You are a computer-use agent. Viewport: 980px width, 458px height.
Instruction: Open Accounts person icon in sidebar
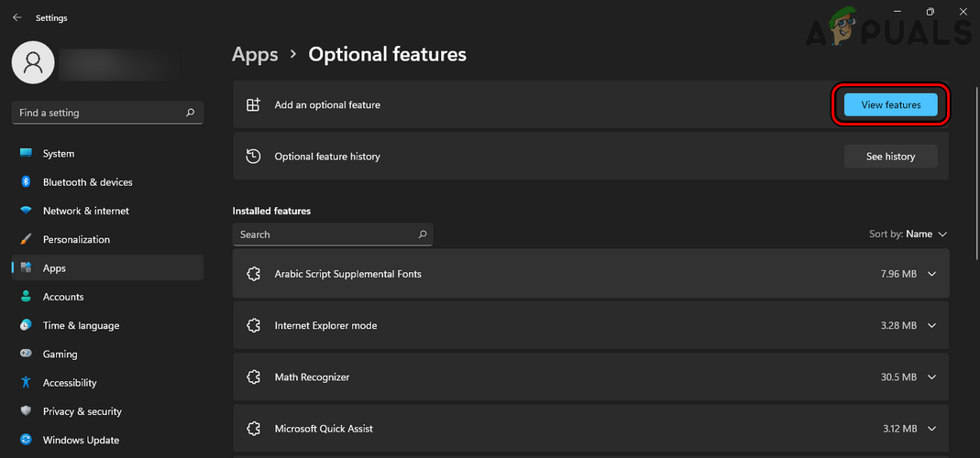26,297
